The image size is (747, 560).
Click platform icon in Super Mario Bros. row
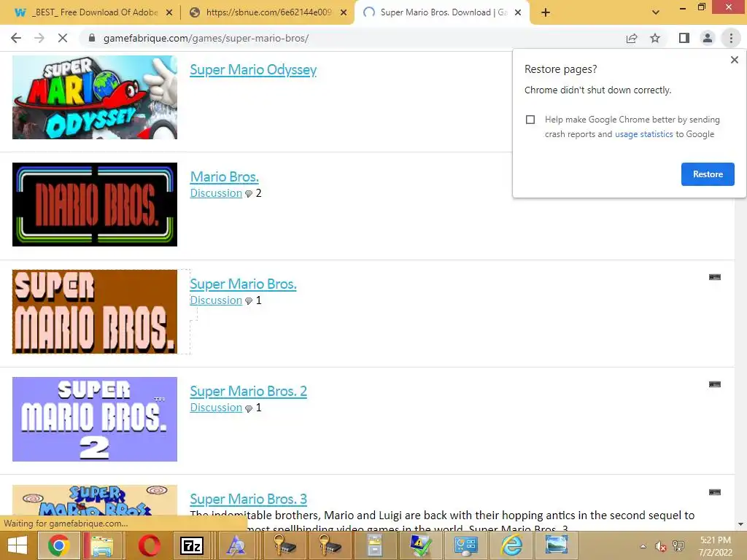[x=715, y=276]
